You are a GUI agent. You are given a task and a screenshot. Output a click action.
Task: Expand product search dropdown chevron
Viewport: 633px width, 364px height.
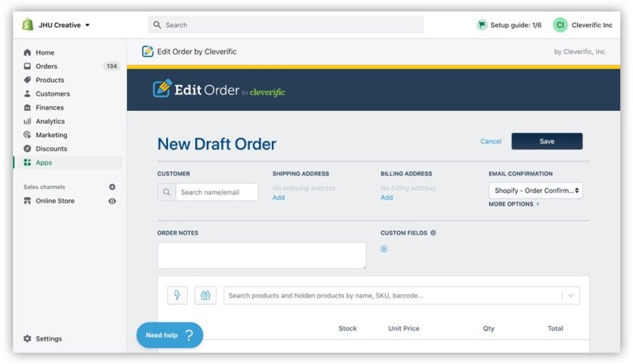[571, 295]
